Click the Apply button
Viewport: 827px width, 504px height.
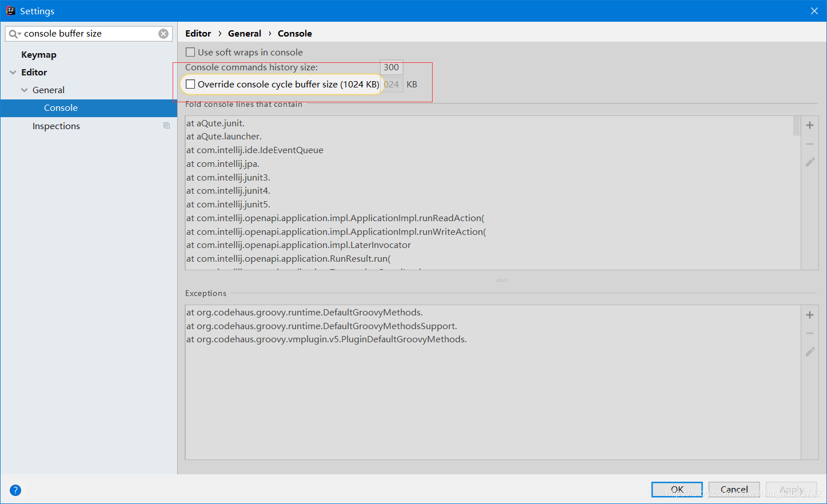click(x=792, y=490)
